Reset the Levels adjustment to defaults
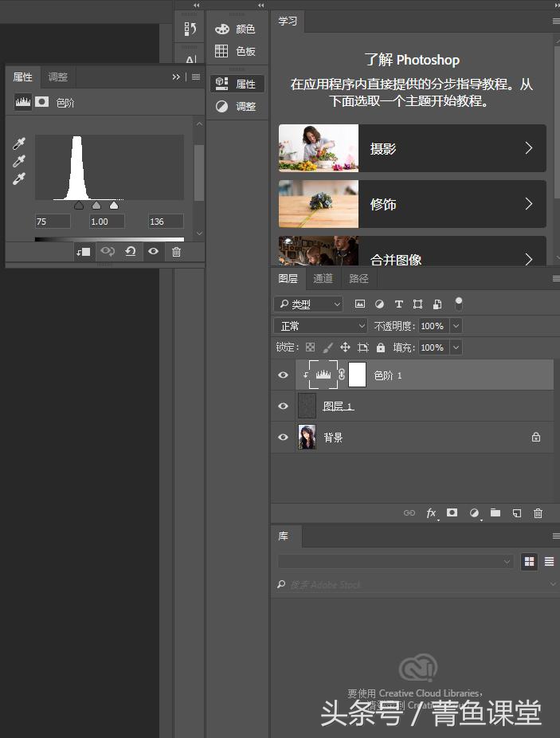Image resolution: width=560 pixels, height=738 pixels. (130, 252)
